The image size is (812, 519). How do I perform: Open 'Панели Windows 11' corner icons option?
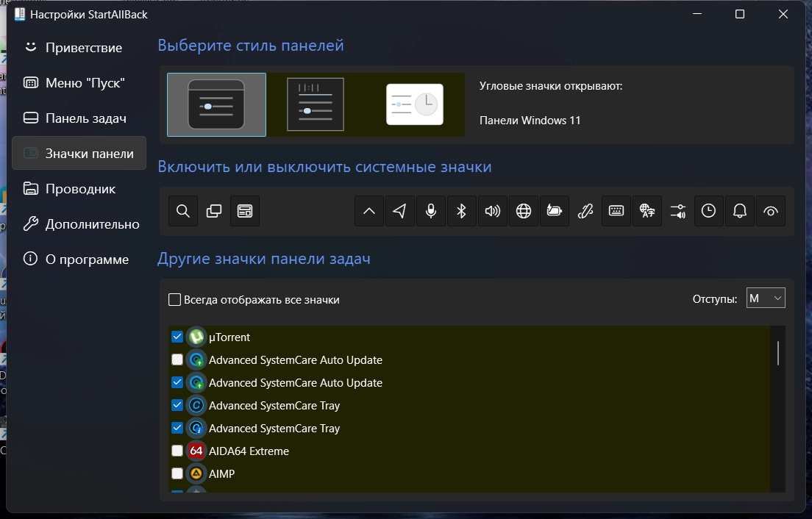pos(530,121)
